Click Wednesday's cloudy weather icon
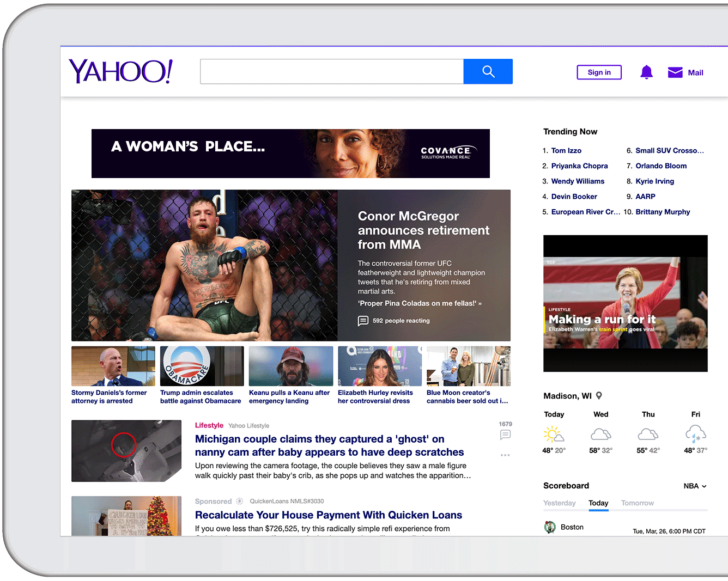The width and height of the screenshot is (728, 581). pyautogui.click(x=600, y=434)
